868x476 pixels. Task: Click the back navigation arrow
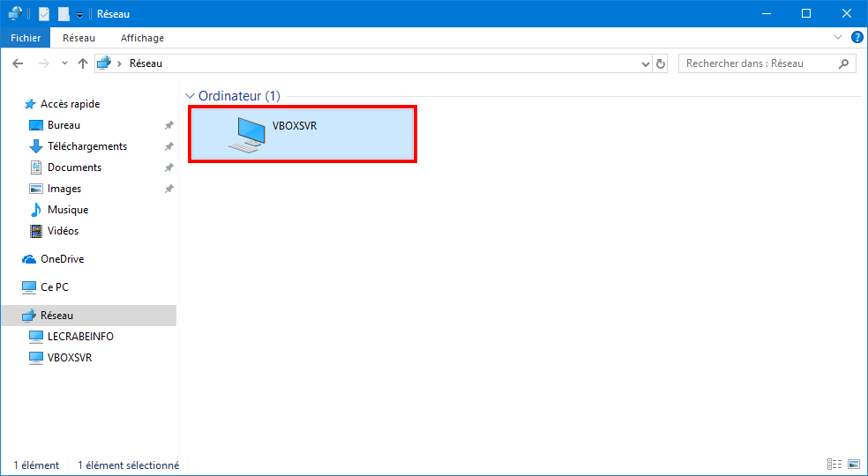18,63
